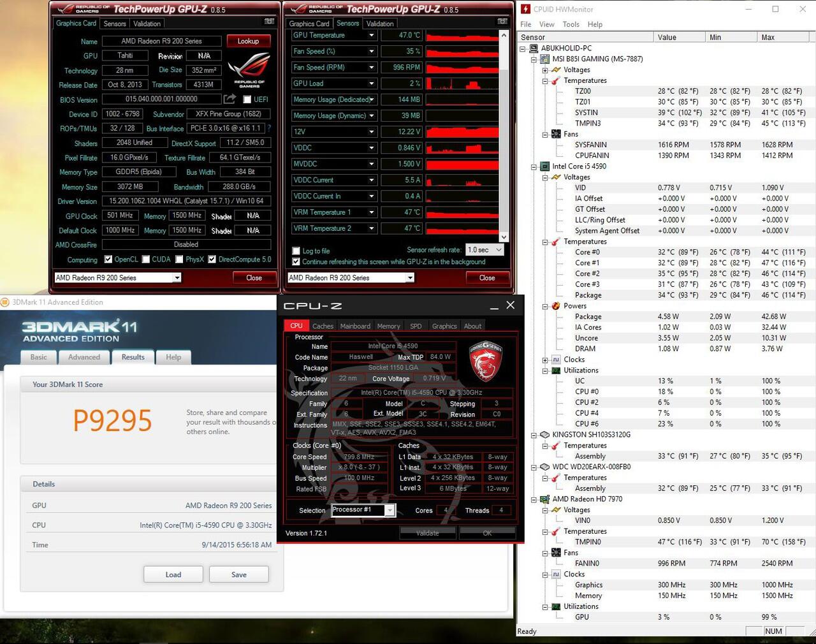The height and width of the screenshot is (644, 816).
Task: Collapse the ABUKHOLID-PC tree node
Action: pos(523,48)
